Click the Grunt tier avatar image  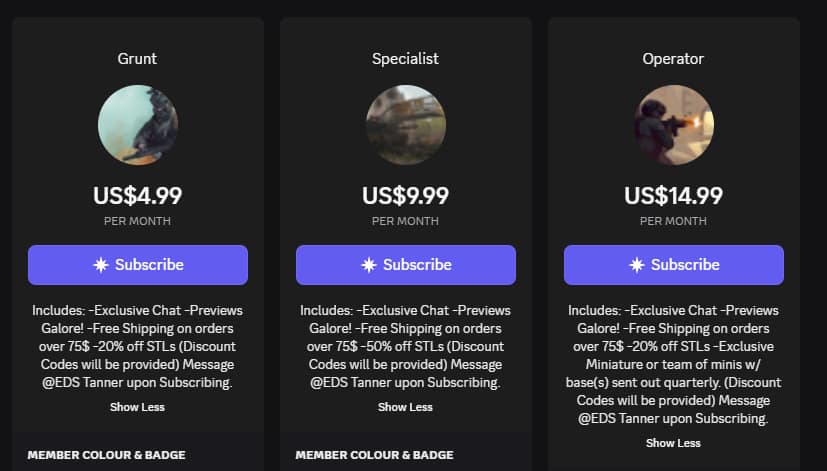(138, 125)
